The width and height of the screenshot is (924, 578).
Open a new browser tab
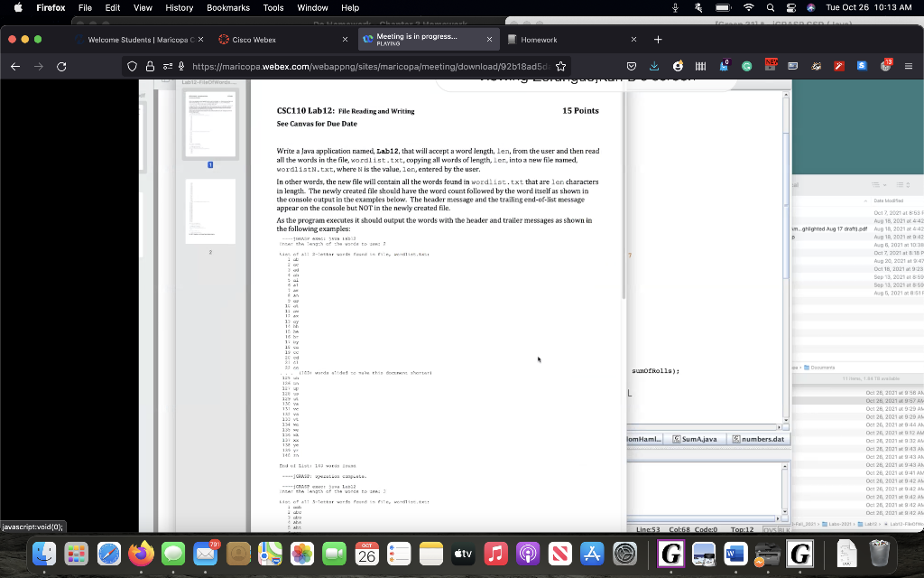[x=658, y=40]
